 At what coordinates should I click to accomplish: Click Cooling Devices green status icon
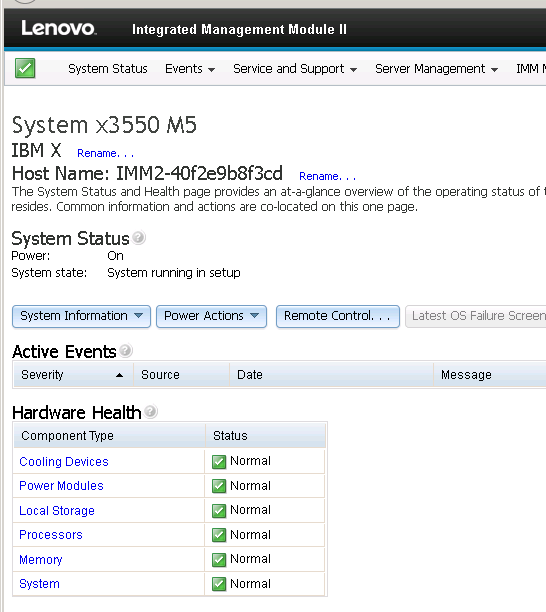[x=219, y=462]
